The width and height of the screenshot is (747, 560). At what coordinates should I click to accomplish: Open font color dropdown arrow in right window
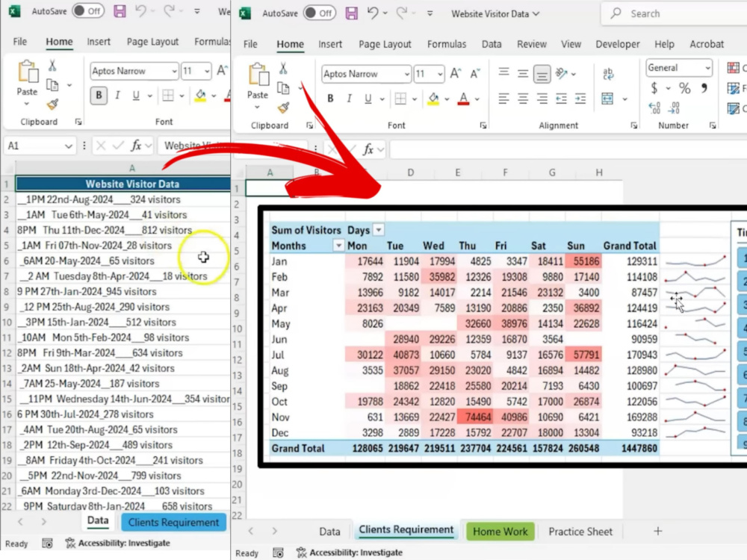[477, 99]
